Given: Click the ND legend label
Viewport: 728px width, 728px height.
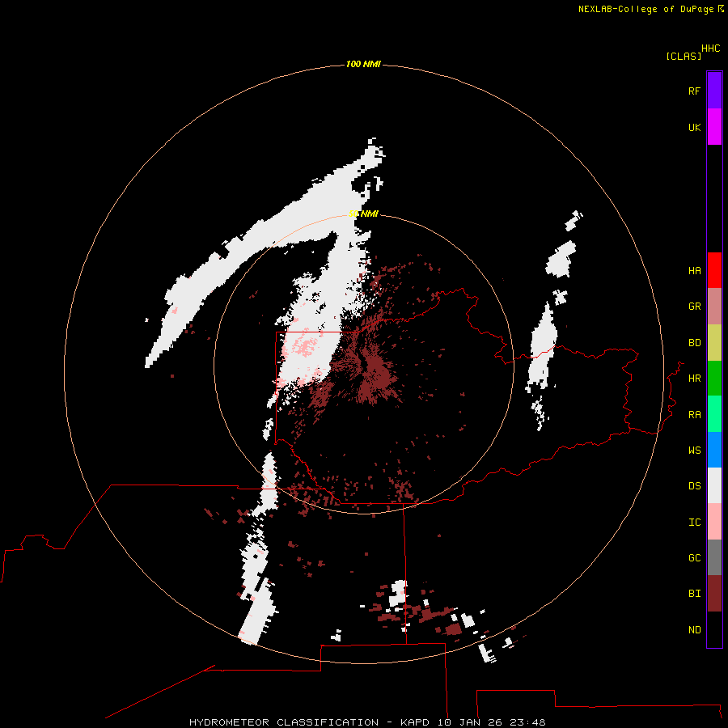Looking at the screenshot, I should pyautogui.click(x=694, y=630).
